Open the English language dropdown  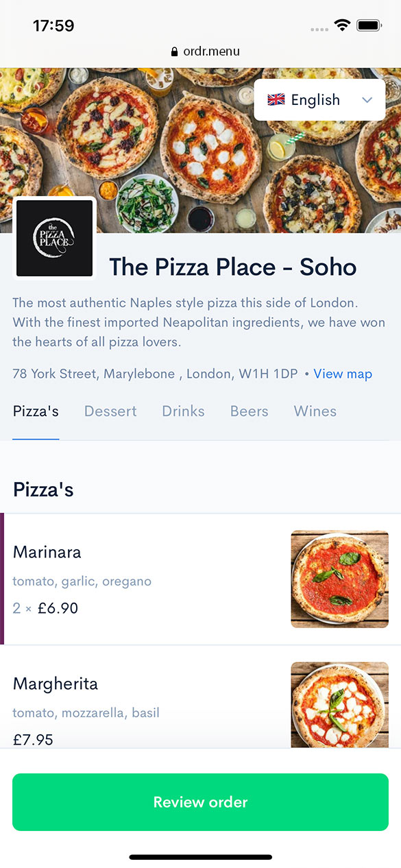[319, 99]
